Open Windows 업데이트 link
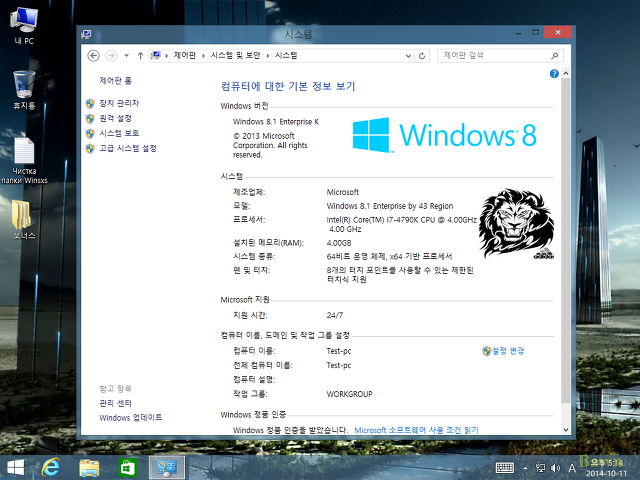This screenshot has width=640, height=480. tap(131, 418)
